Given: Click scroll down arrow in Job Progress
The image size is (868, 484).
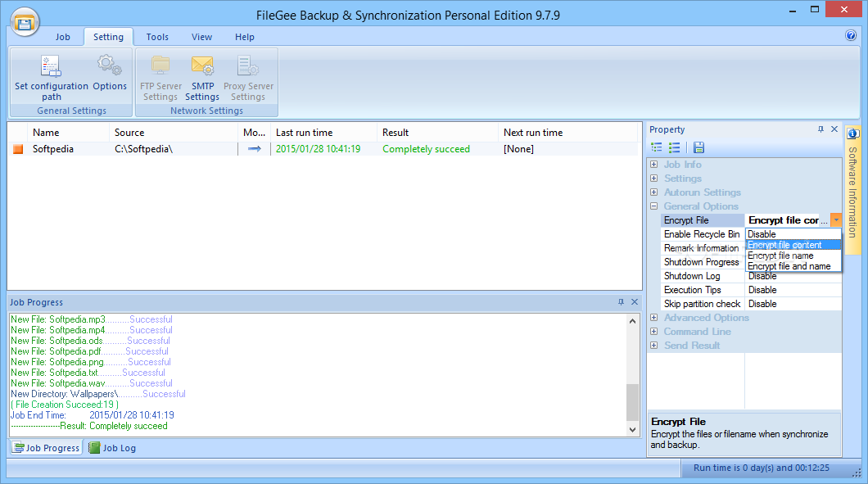Looking at the screenshot, I should [632, 430].
